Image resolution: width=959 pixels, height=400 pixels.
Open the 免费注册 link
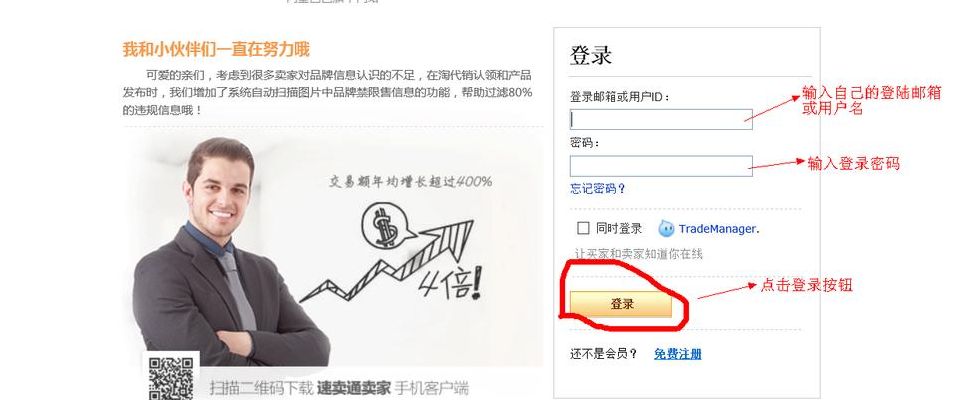pos(678,354)
